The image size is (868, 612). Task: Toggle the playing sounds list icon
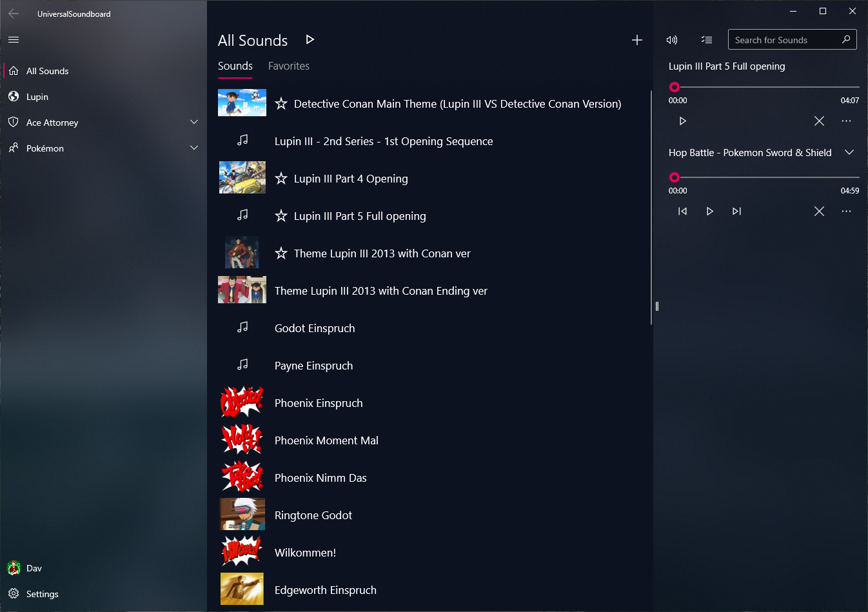(x=707, y=40)
